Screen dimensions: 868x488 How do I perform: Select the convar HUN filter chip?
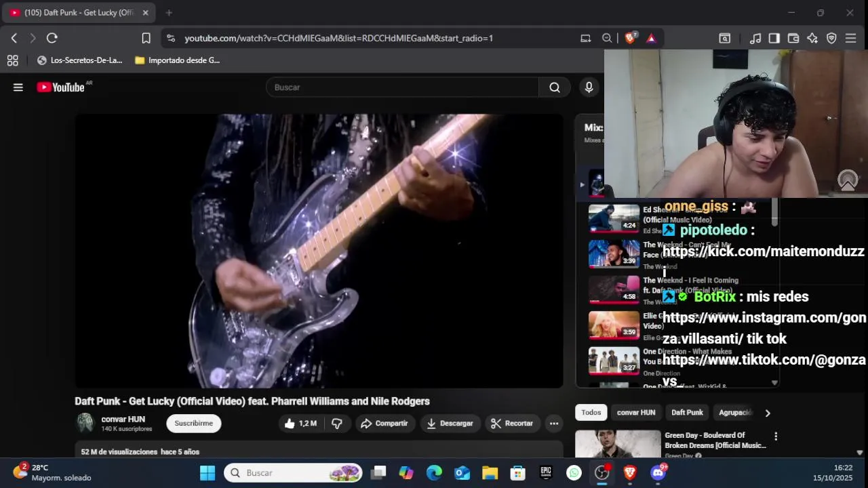[x=636, y=412]
